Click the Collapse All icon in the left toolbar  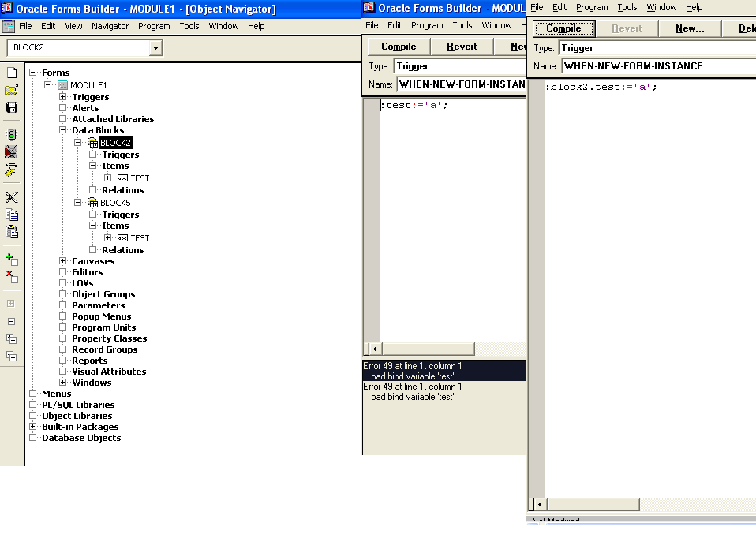click(12, 357)
